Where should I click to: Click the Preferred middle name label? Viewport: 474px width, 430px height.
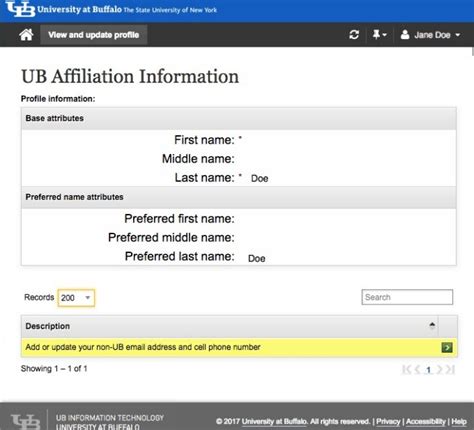[x=171, y=238]
